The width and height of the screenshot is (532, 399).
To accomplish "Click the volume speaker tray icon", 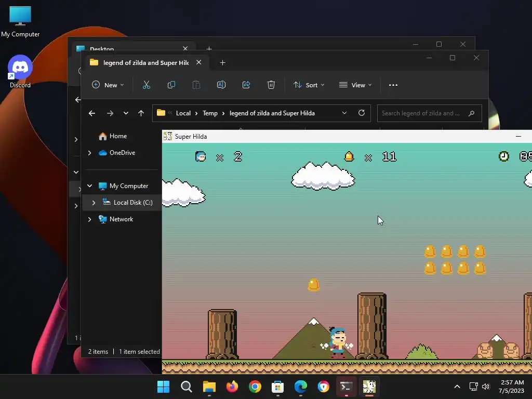I will coord(486,387).
